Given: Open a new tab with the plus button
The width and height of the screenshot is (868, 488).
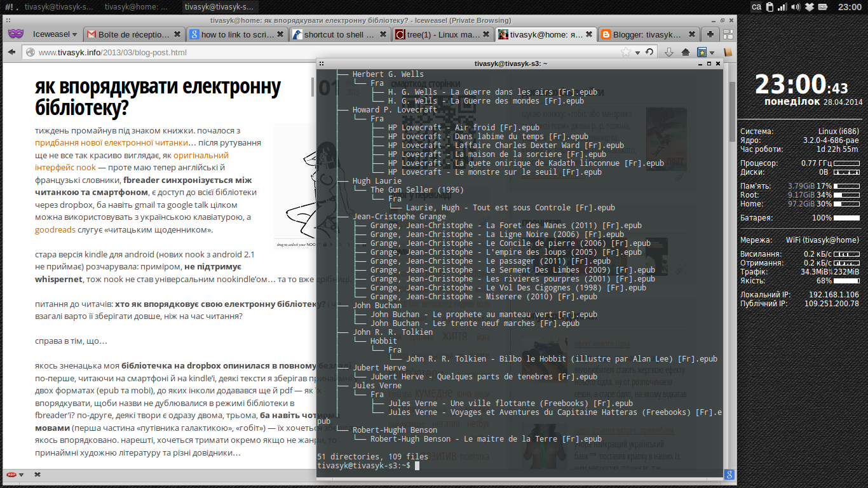Looking at the screenshot, I should click(710, 34).
